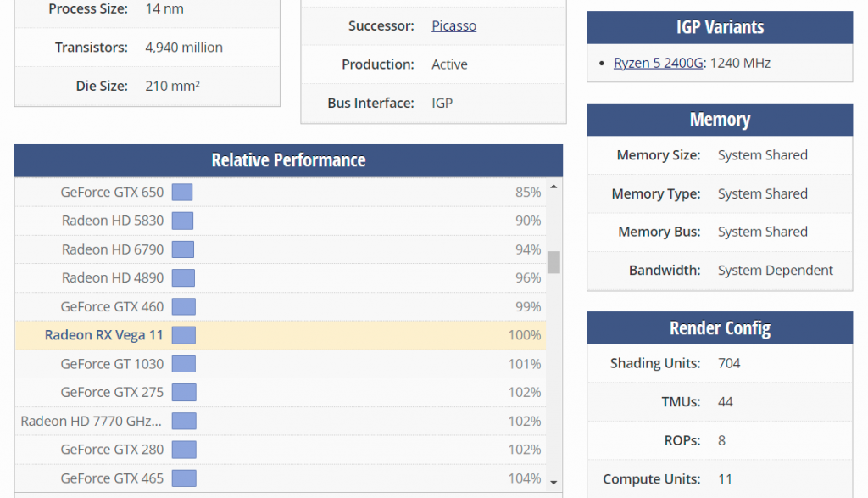This screenshot has width=868, height=498.
Task: Click the GeForce GTX 650 performance bar
Action: [x=182, y=193]
